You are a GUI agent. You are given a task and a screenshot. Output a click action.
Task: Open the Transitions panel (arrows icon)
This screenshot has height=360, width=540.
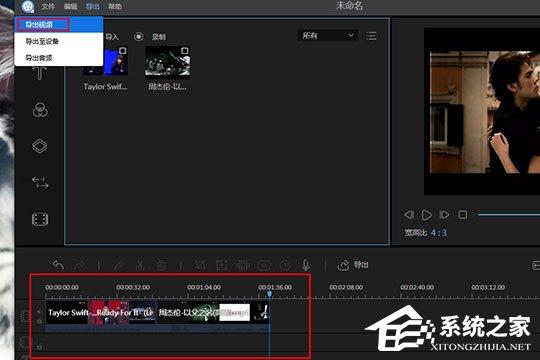click(40, 183)
